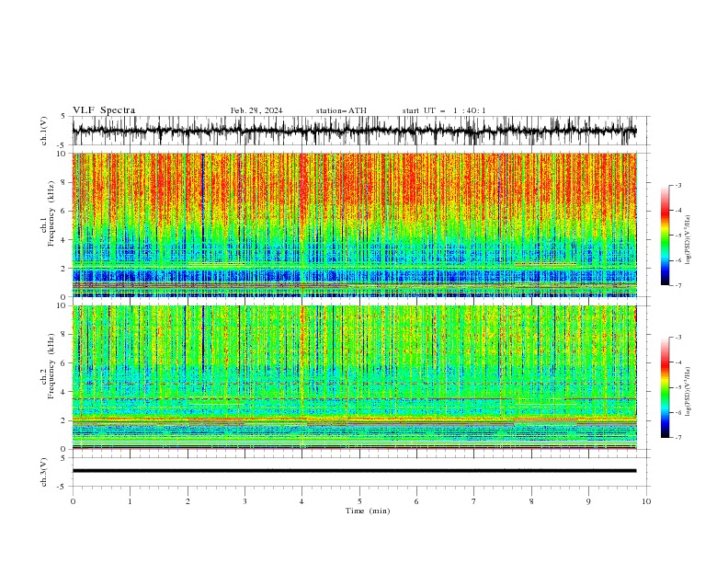
Task: Click the ch.2 colorbar "log(PSD)(V²/Hz)" label
Action: pyautogui.click(x=688, y=392)
